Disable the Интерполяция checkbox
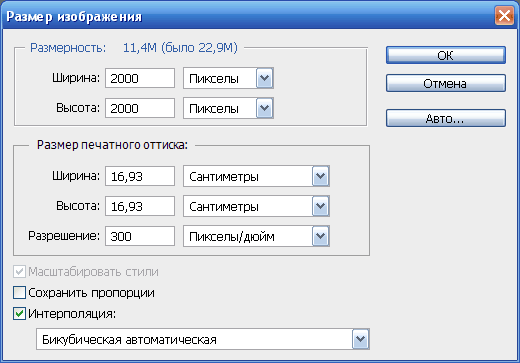Image resolution: width=520 pixels, height=363 pixels. coord(19,314)
